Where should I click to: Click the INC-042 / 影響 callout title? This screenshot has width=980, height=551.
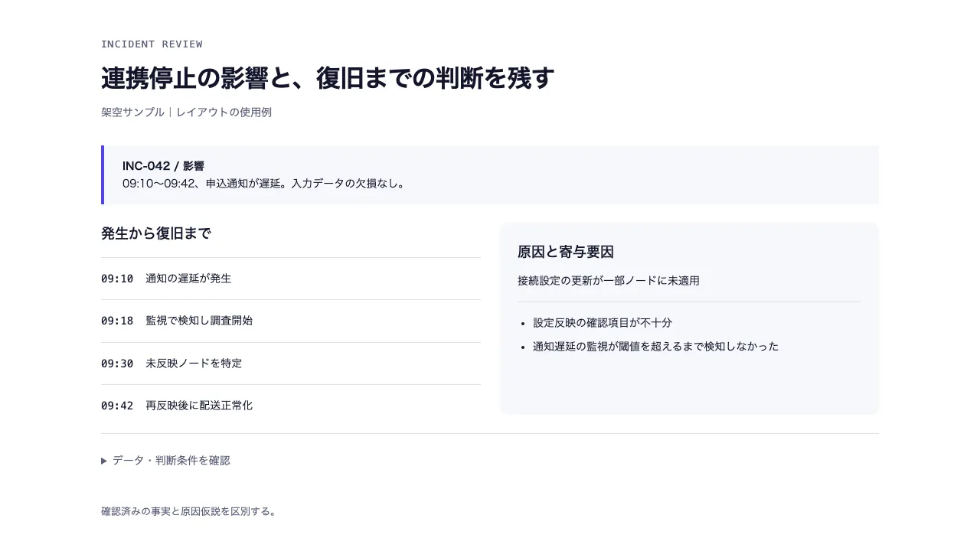point(163,166)
